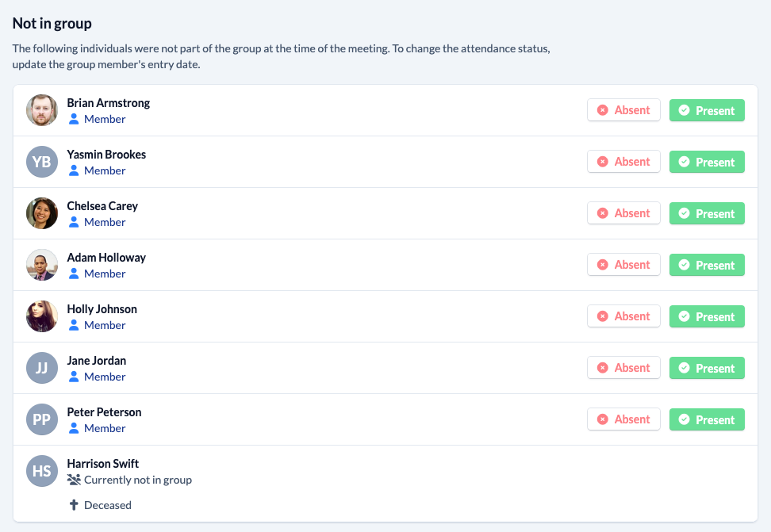
Task: Click Chelsea Carey's Absent button
Action: click(x=623, y=213)
